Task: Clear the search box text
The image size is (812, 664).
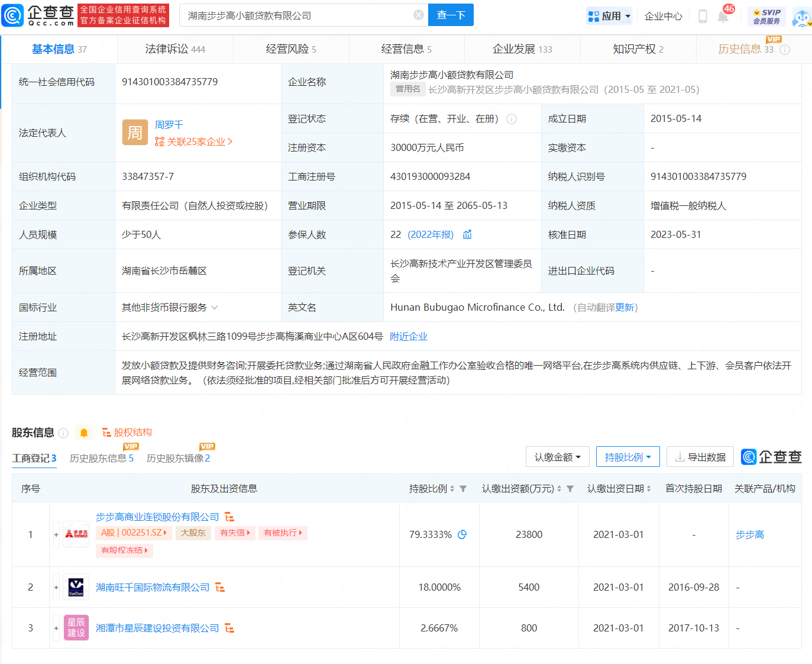Action: 419,15
